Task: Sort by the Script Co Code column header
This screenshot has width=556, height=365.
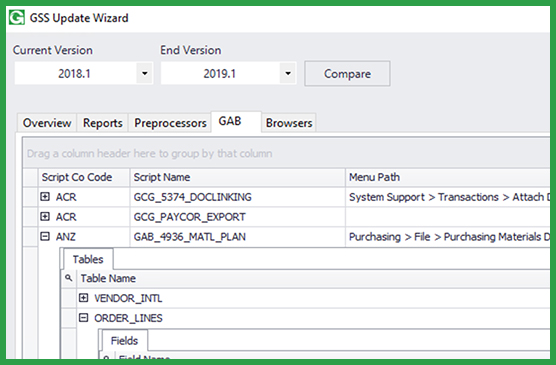Action: [x=84, y=177]
